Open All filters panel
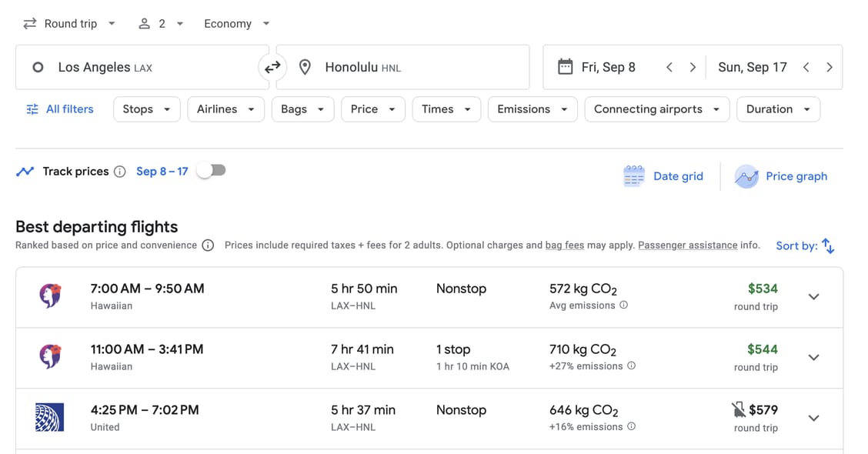The image size is (868, 454). pos(60,109)
